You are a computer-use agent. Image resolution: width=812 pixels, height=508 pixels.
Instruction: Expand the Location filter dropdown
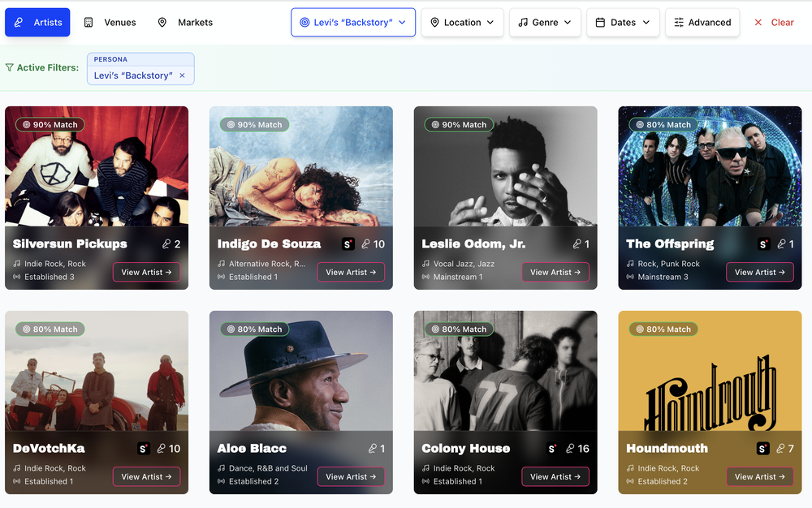pyautogui.click(x=462, y=23)
